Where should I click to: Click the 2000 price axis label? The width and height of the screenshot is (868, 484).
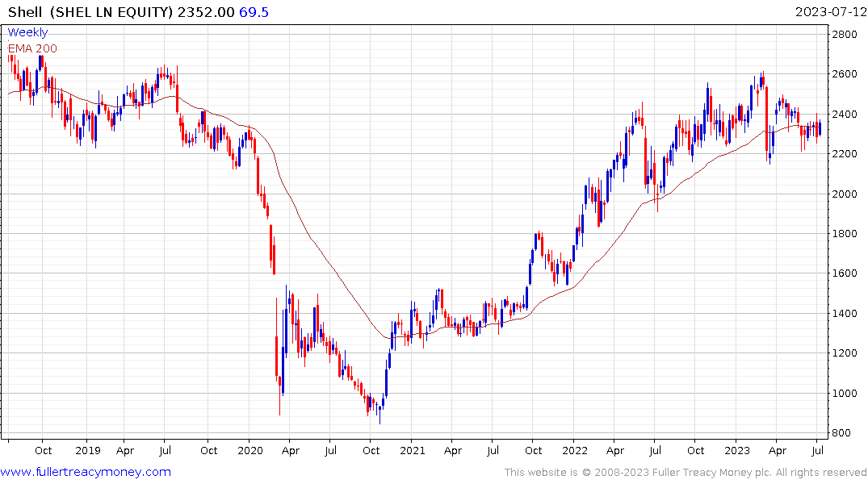[845, 194]
